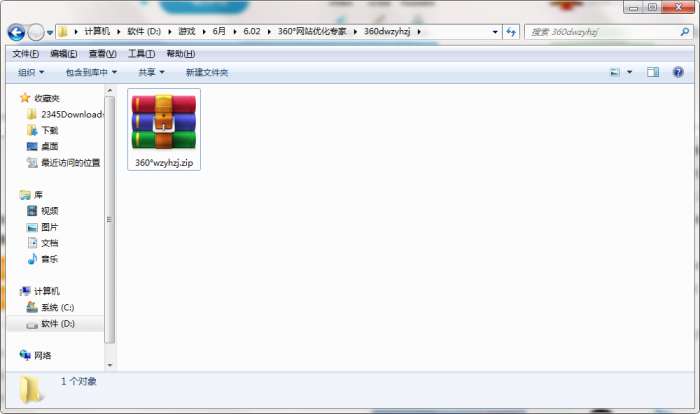
Task: Select 收藏夹 in navigation pane
Action: [47, 98]
